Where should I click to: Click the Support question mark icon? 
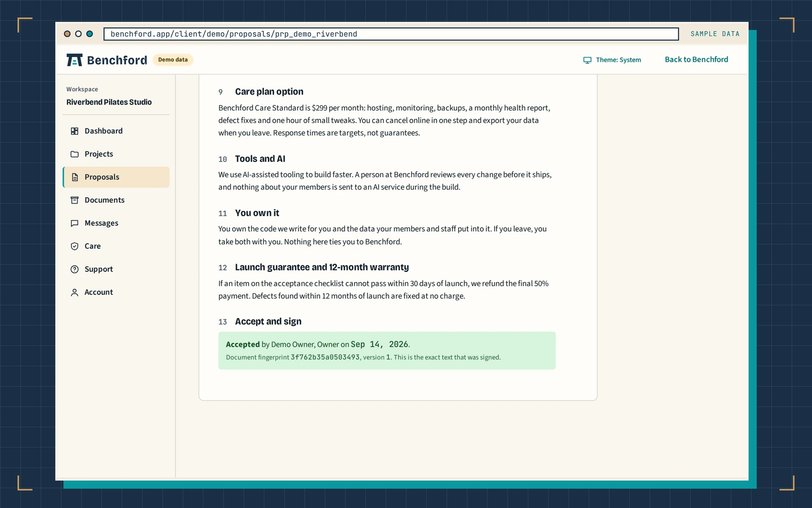[74, 269]
